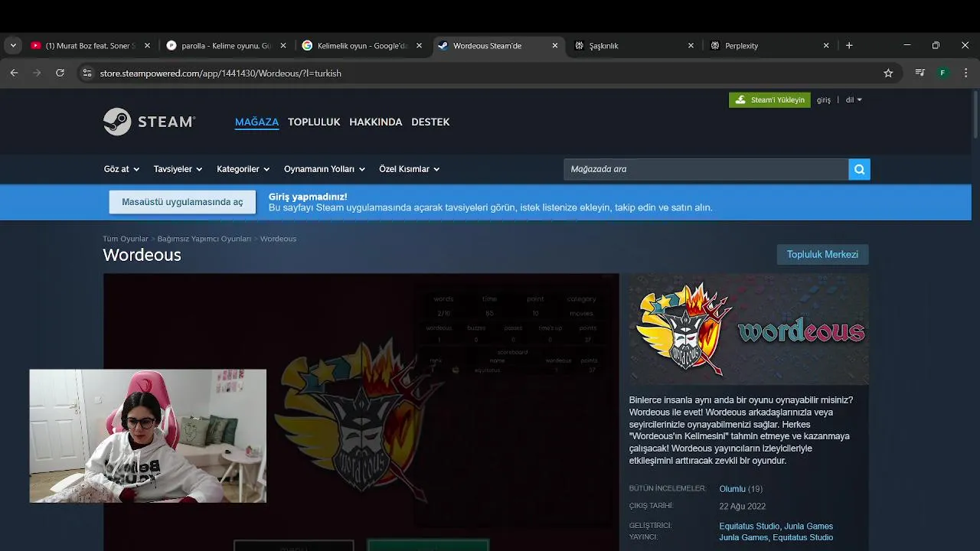The width and height of the screenshot is (980, 551).
Task: Click the store search magnifier button
Action: coord(859,169)
